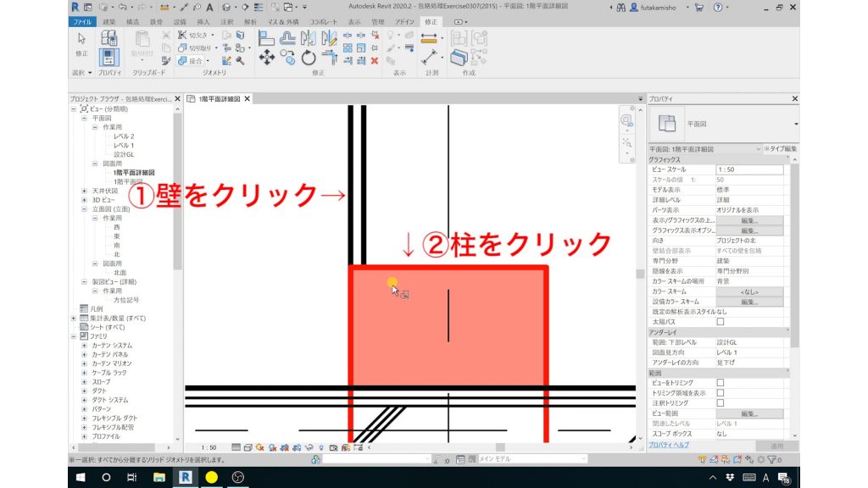Collapse the 平面図 tree node
The width and height of the screenshot is (868, 488).
coord(84,118)
